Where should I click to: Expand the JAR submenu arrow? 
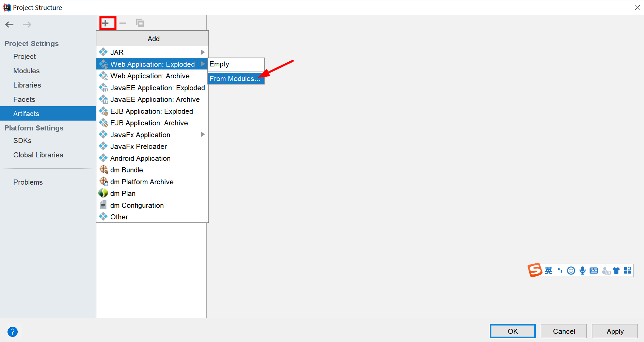(x=203, y=52)
